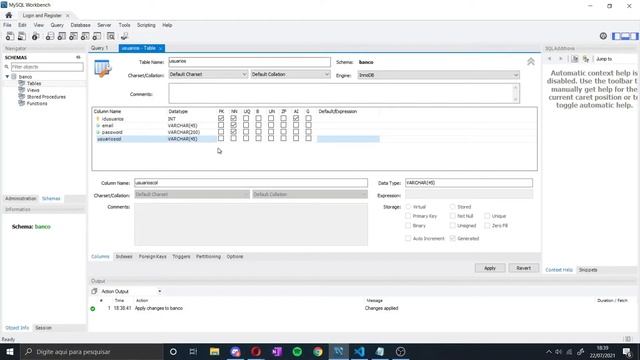The image size is (640, 360).
Task: Open File Explorer from the taskbar
Action: (214, 351)
